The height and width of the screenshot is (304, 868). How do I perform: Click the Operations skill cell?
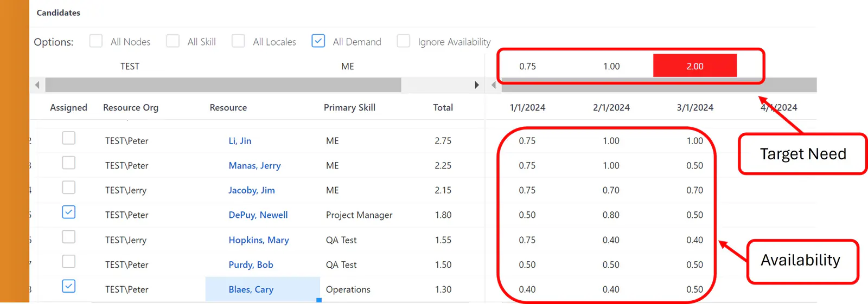348,289
